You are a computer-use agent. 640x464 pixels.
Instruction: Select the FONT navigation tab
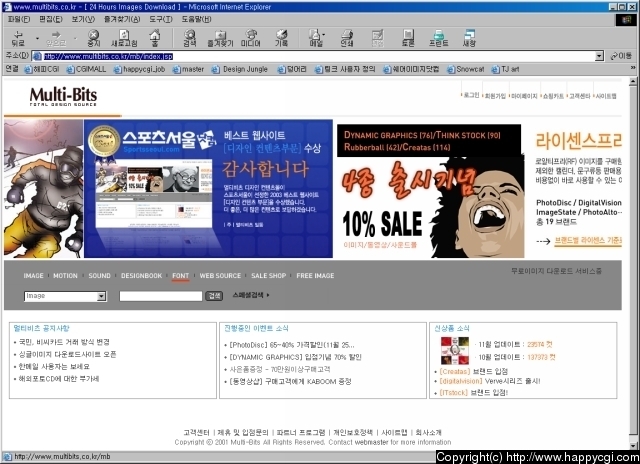pos(180,276)
